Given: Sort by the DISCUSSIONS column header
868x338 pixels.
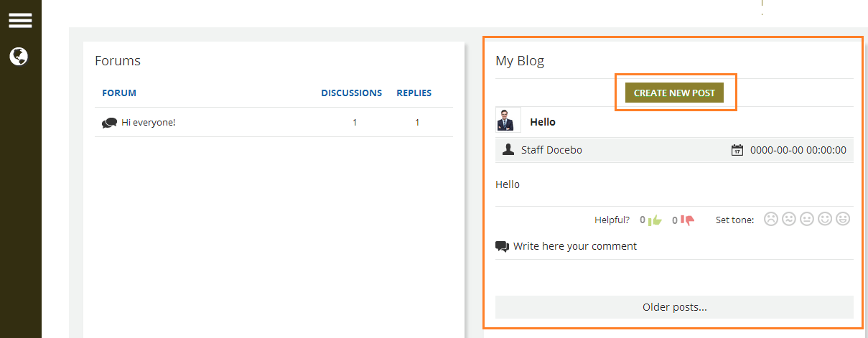Looking at the screenshot, I should click(351, 93).
